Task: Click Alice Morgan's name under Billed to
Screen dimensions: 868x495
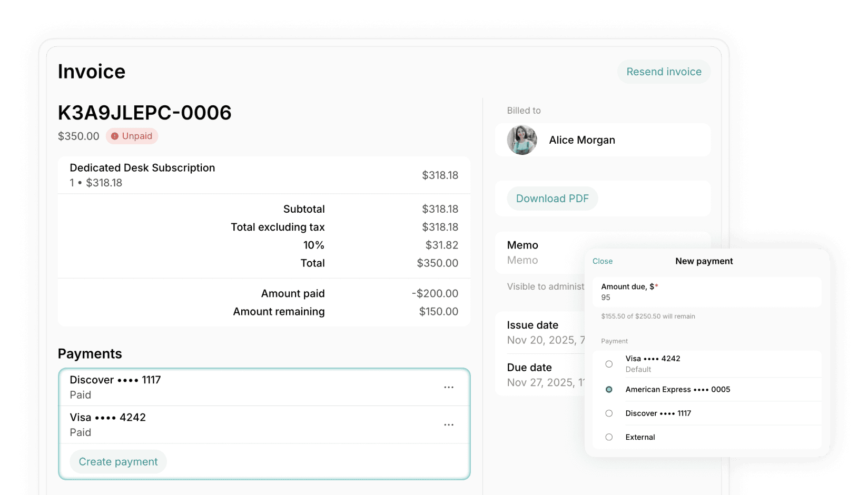Action: (581, 140)
